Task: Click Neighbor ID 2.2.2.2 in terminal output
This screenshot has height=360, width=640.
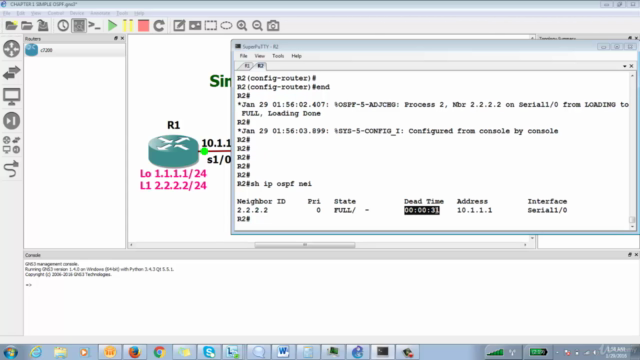Action: [x=252, y=210]
